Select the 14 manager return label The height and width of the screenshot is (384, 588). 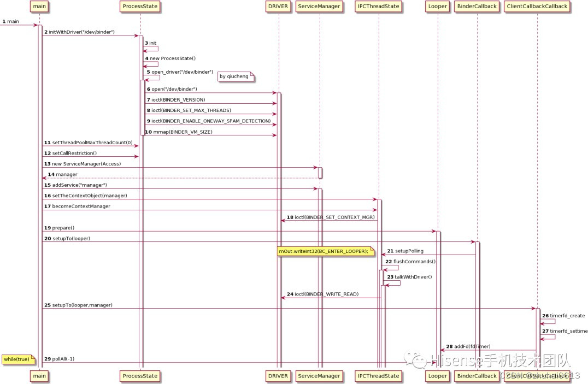(63, 174)
